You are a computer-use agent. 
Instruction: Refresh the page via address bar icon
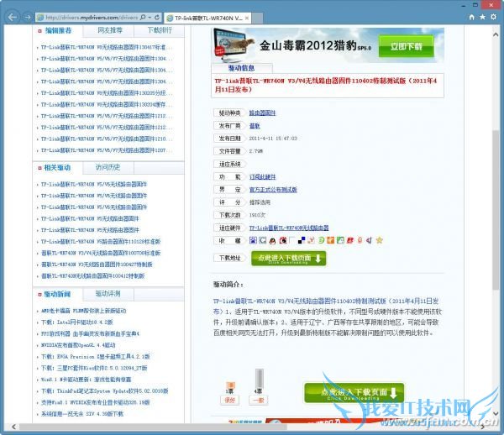157,18
